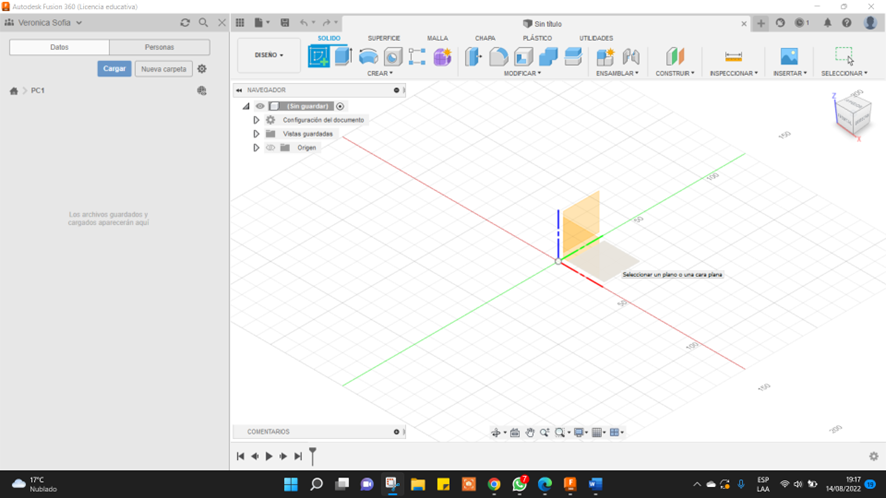Select the Insert image tool
This screenshot has height=498, width=886.
tap(789, 57)
